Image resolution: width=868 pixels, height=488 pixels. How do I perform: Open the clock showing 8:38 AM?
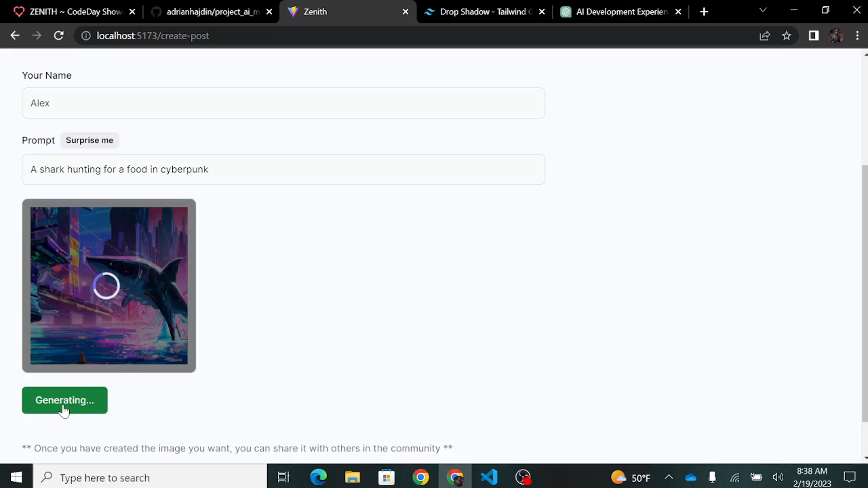[812, 477]
